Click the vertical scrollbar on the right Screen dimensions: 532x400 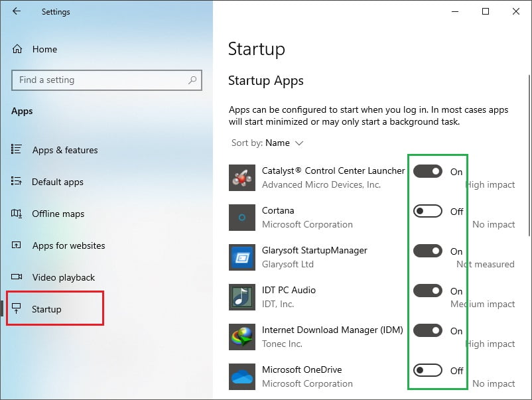pos(529,155)
